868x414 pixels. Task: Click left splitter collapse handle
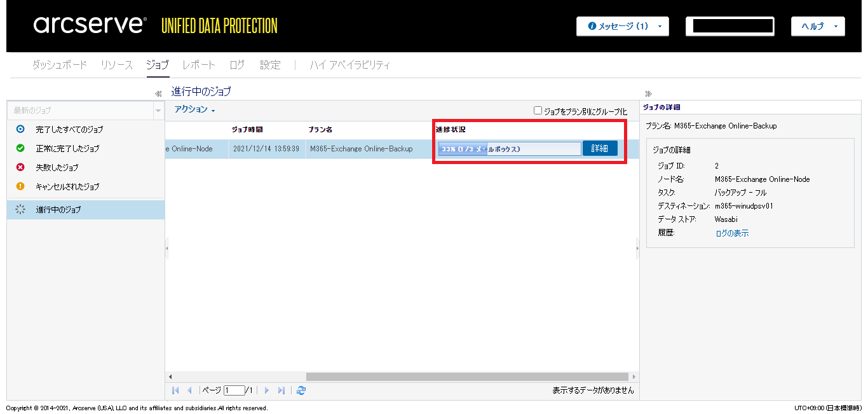pos(166,249)
